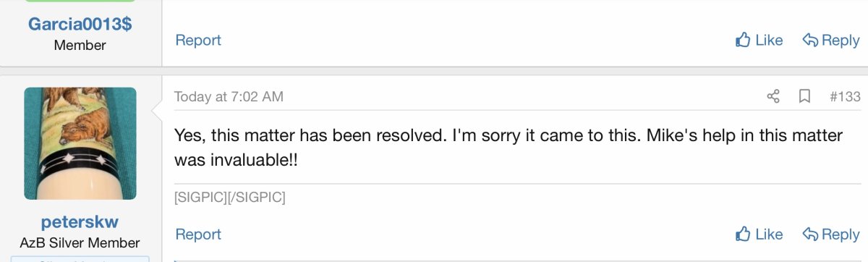The image size is (868, 262).
Task: Report peterskw's post about resolved matter
Action: pos(198,234)
